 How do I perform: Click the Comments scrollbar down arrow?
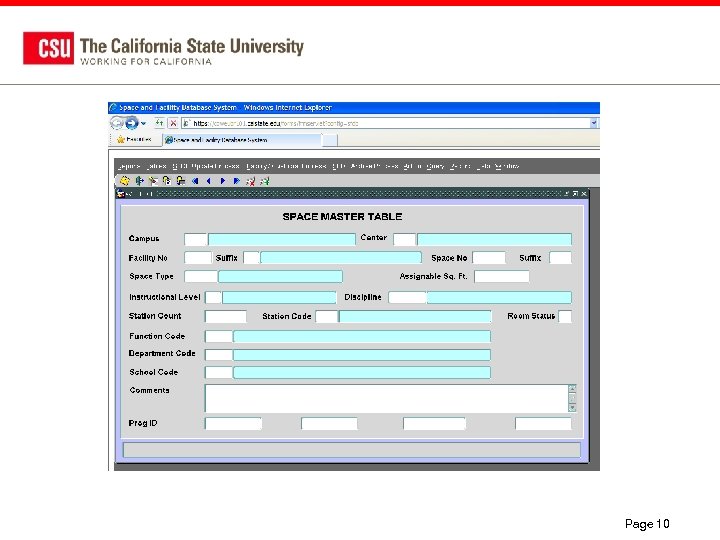572,408
